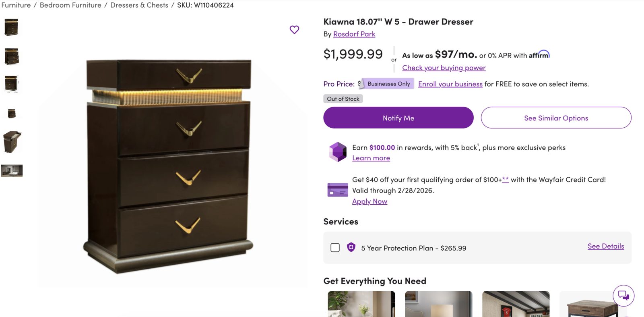Click Check your buying power link
The image size is (644, 317).
coord(444,68)
